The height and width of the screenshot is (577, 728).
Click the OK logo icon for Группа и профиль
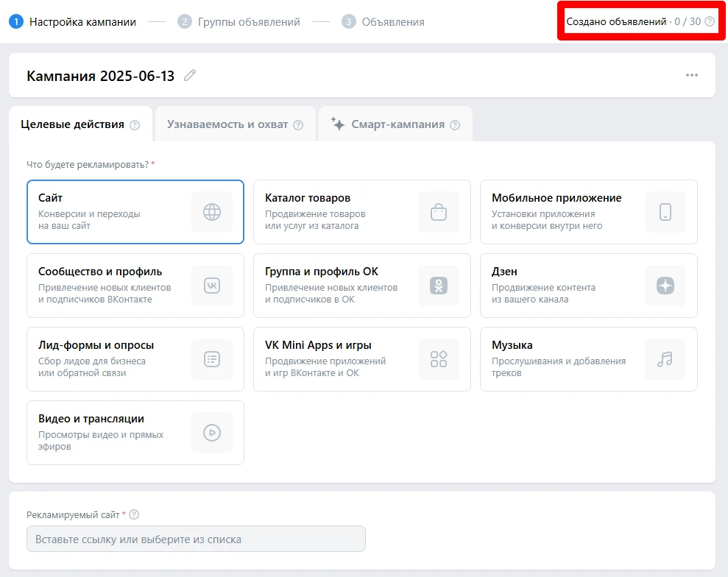point(439,286)
